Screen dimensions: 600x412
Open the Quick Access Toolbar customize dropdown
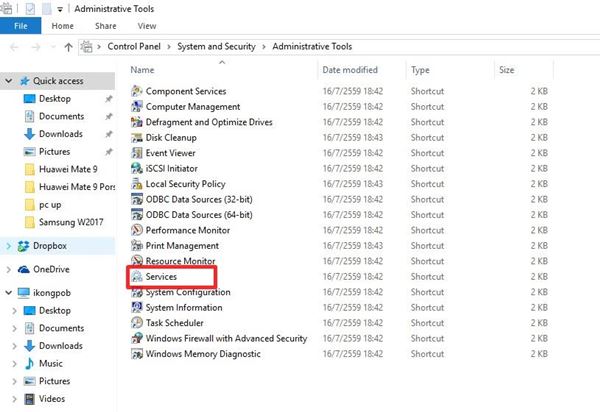[60, 9]
